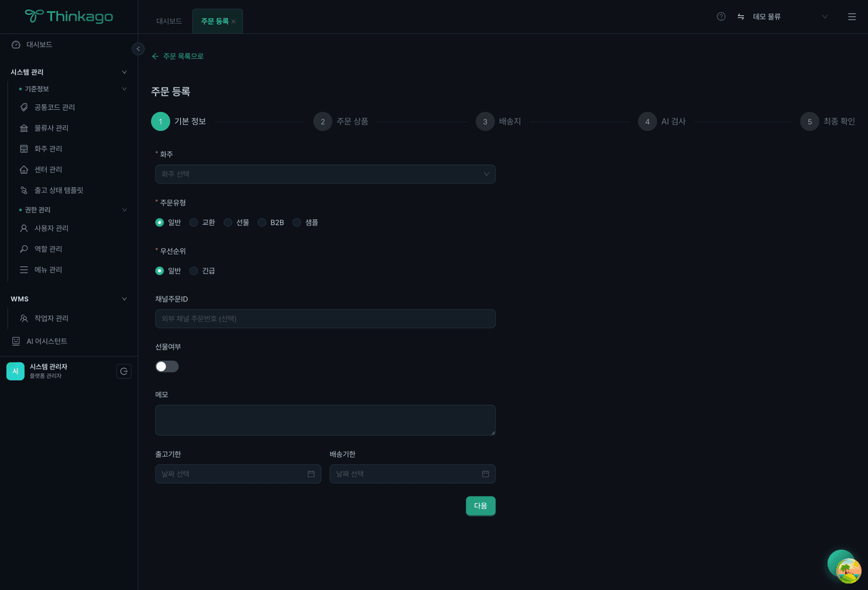Select 긴급 priority radio button
Screen dimensions: 868x590
coord(194,271)
